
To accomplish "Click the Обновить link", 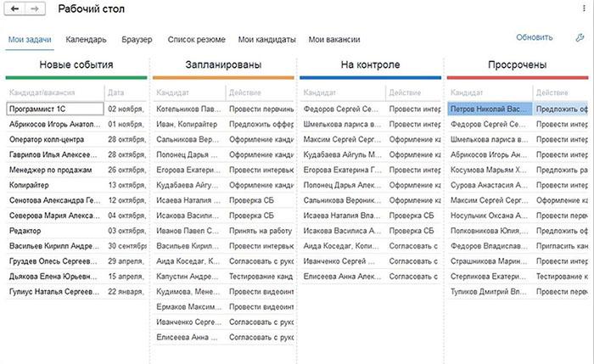I will (534, 37).
